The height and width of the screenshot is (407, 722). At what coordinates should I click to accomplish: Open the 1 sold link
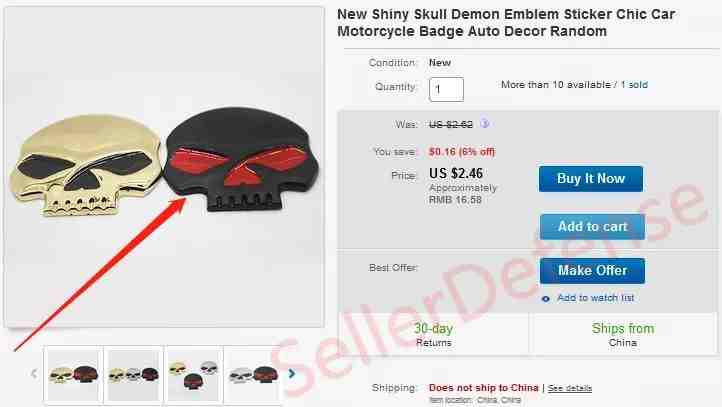click(634, 85)
